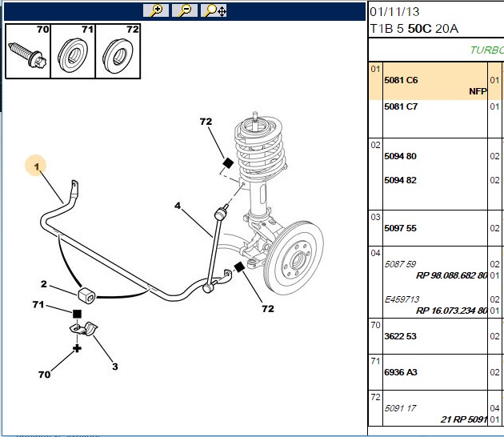The height and width of the screenshot is (437, 504).
Task: Click the zoom in magnifier icon
Action: point(156,10)
